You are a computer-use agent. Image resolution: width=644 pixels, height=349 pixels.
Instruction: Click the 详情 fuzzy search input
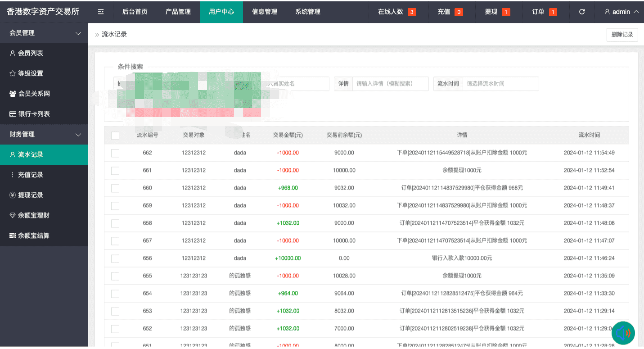point(390,84)
